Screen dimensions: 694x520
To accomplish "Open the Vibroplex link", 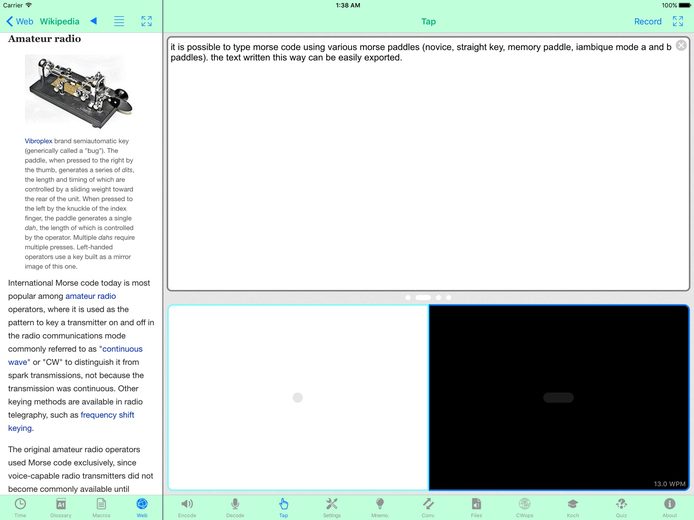I will (x=38, y=141).
